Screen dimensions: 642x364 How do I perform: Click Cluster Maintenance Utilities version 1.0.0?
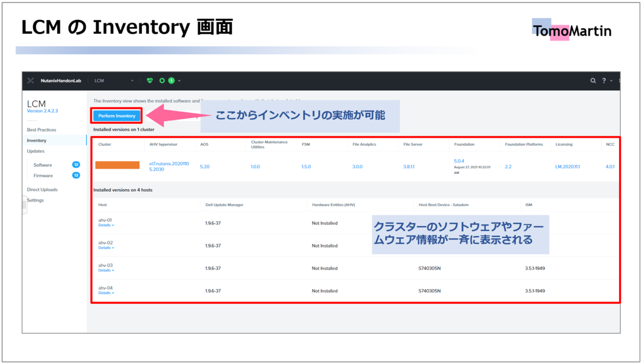(255, 167)
